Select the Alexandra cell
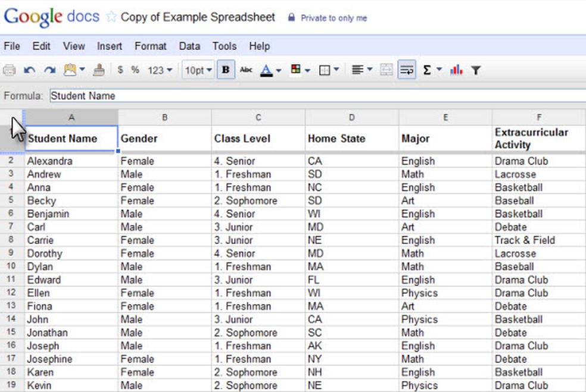 click(x=71, y=161)
